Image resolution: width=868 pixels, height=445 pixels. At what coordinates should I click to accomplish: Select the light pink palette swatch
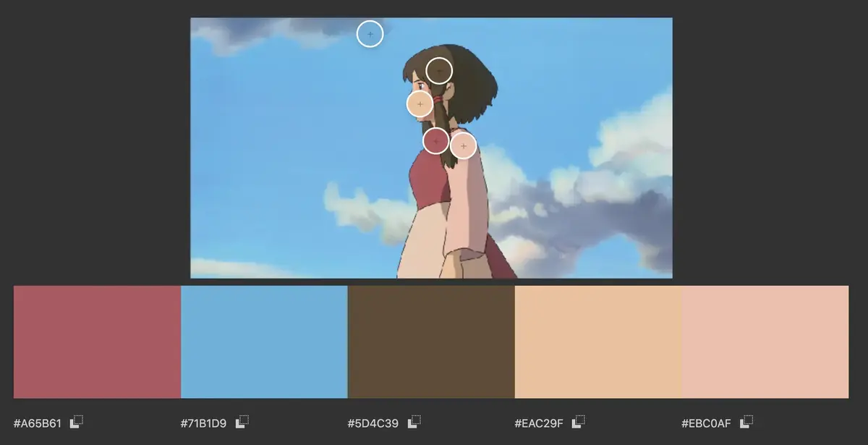click(x=765, y=342)
